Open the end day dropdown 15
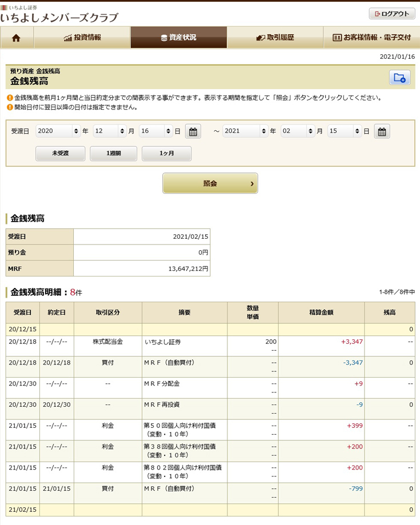The width and height of the screenshot is (420, 525). (x=345, y=131)
